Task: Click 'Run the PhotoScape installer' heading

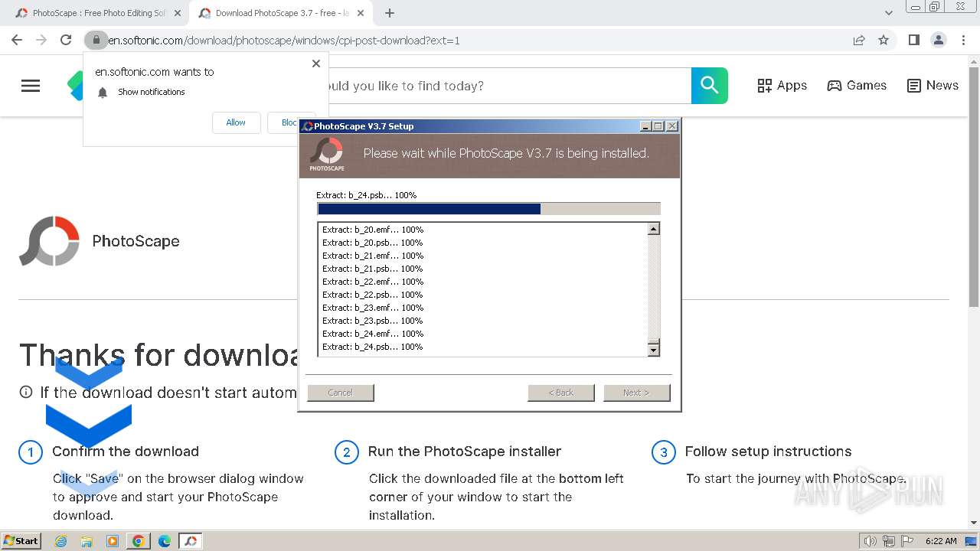Action: pos(465,452)
